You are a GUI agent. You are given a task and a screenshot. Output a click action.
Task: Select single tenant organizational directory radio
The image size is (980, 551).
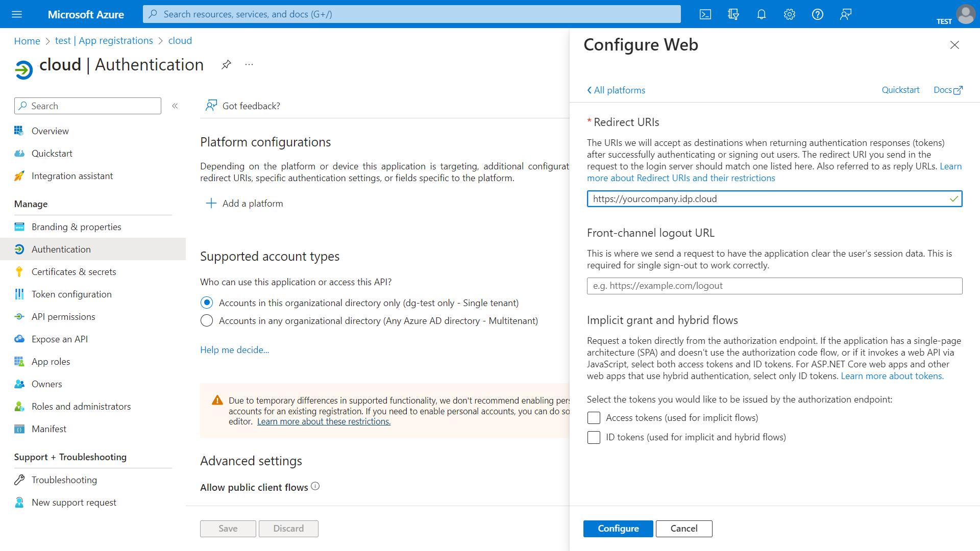coord(207,303)
